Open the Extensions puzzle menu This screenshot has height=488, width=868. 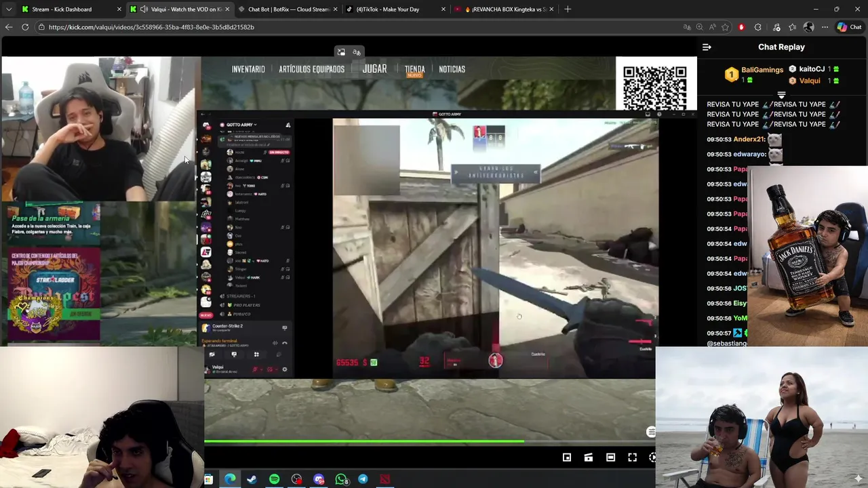click(758, 27)
